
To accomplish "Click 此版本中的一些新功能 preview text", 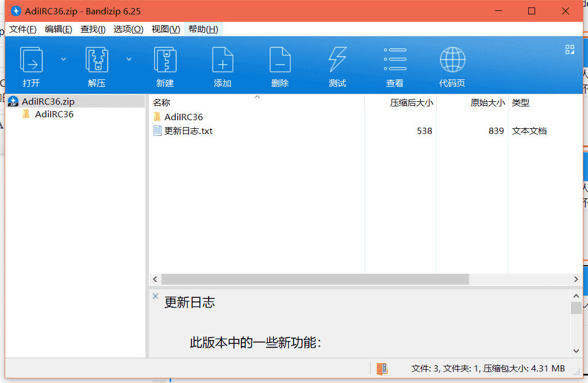I will 255,343.
